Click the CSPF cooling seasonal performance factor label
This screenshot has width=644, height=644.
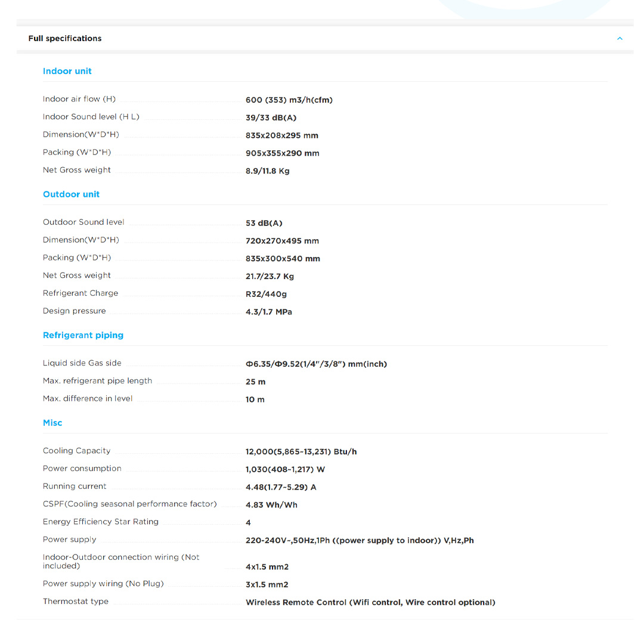pos(129,504)
